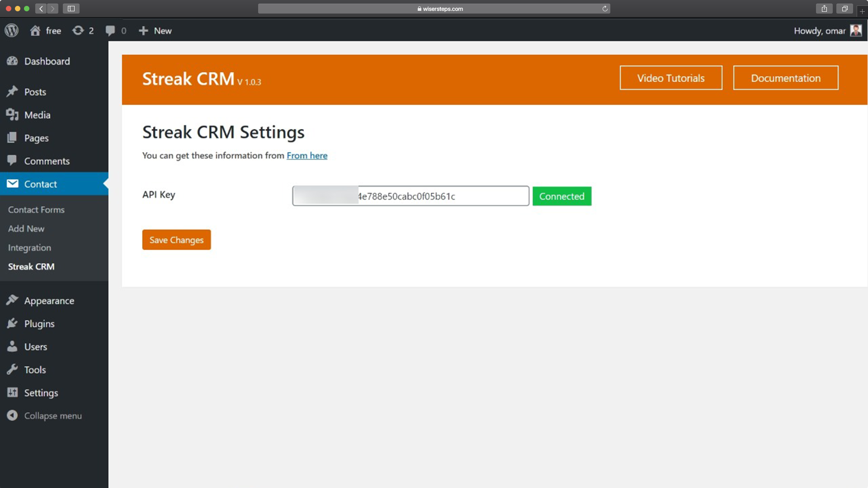This screenshot has height=488, width=868.
Task: Click the Streak CRM Settings heading
Action: click(x=223, y=132)
